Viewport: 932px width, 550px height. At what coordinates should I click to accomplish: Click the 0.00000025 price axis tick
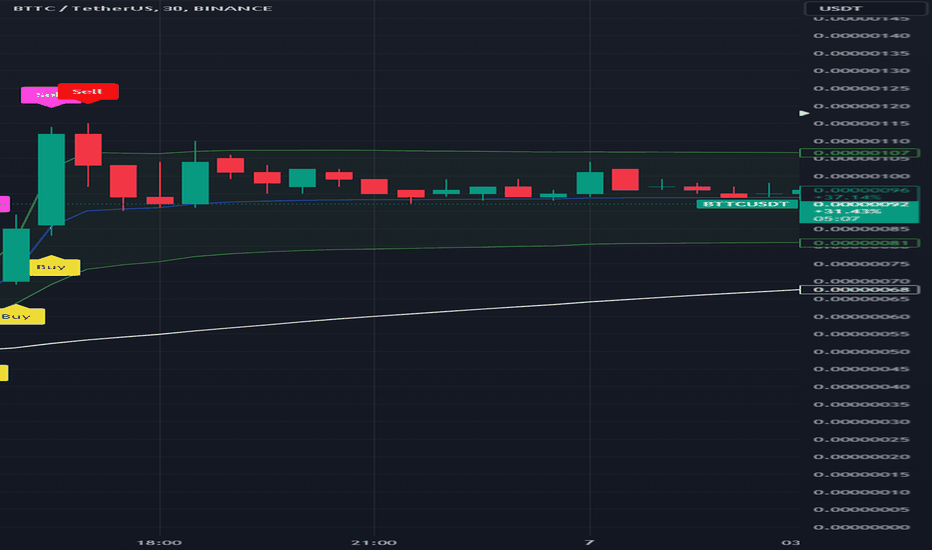click(861, 439)
